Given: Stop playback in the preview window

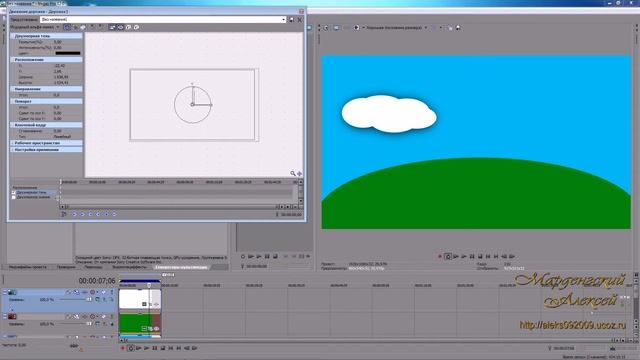Looking at the screenshot, I should pyautogui.click(x=480, y=256).
